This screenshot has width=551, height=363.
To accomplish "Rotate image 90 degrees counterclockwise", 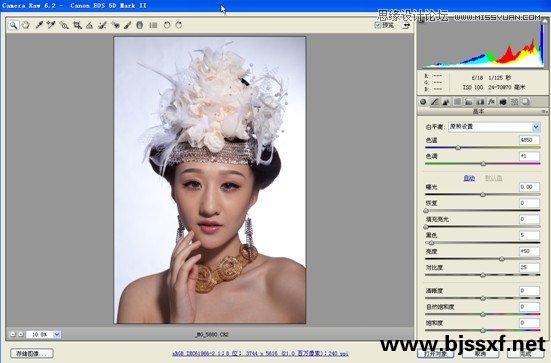I will tap(167, 25).
